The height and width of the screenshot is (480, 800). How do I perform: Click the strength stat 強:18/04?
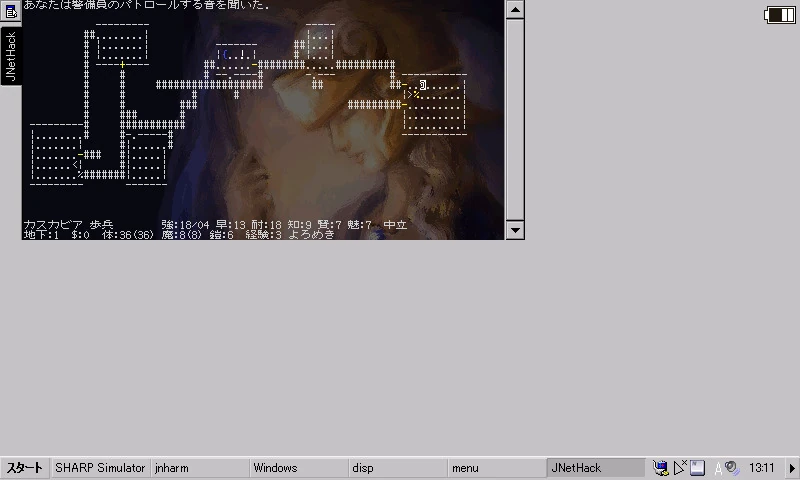pos(185,224)
